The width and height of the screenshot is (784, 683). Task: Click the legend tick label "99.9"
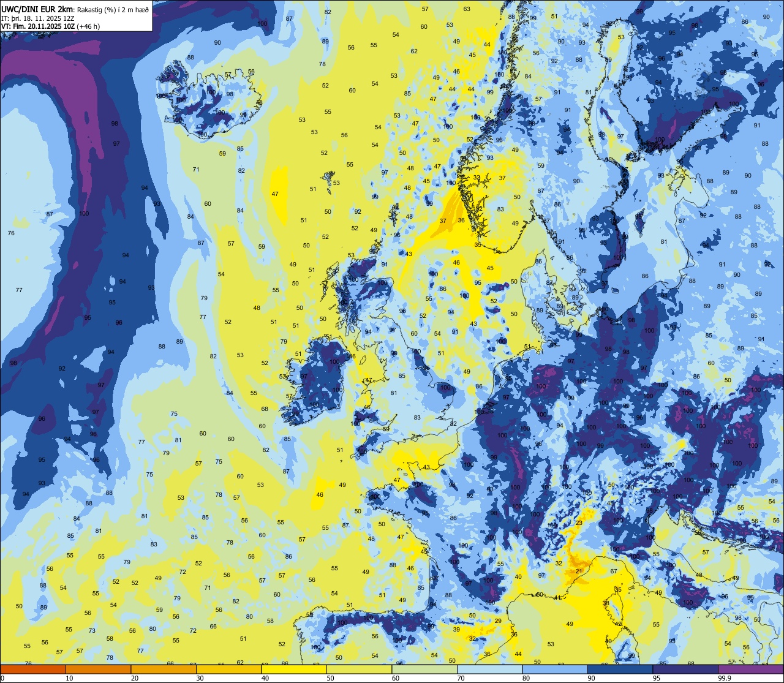[x=725, y=678]
